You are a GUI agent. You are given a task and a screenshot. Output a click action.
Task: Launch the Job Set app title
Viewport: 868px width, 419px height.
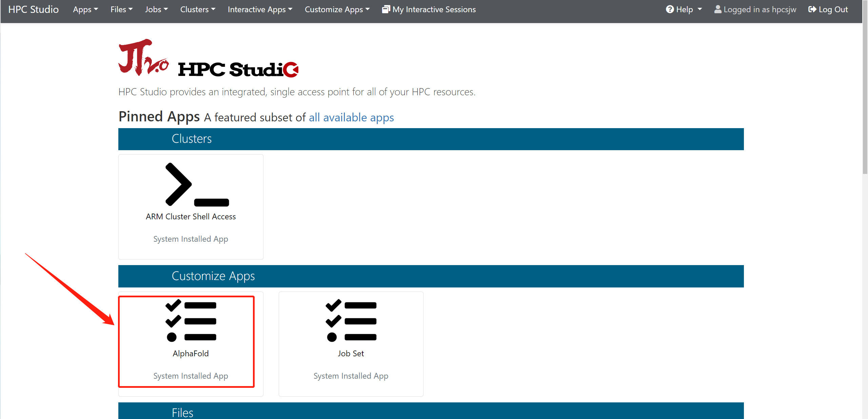(x=351, y=354)
